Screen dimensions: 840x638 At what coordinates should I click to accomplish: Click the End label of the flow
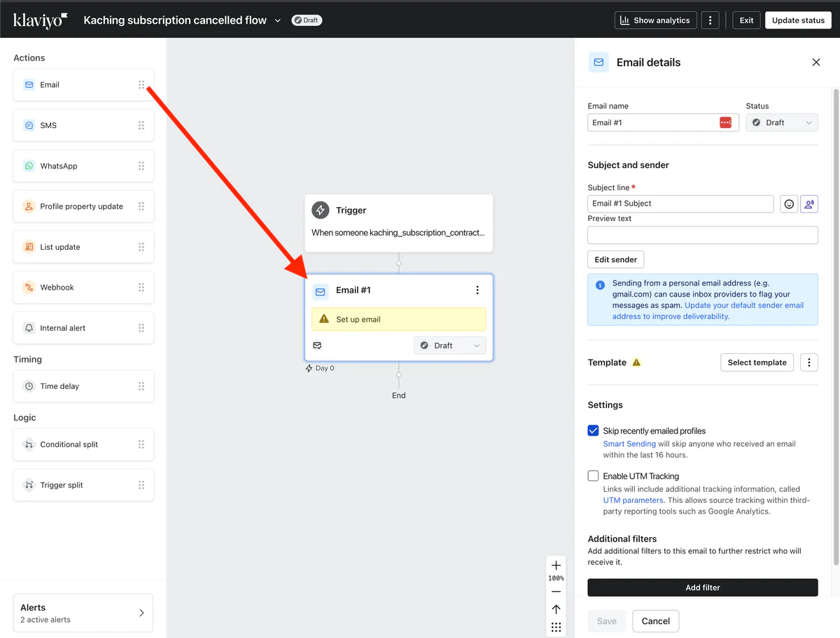coord(399,395)
